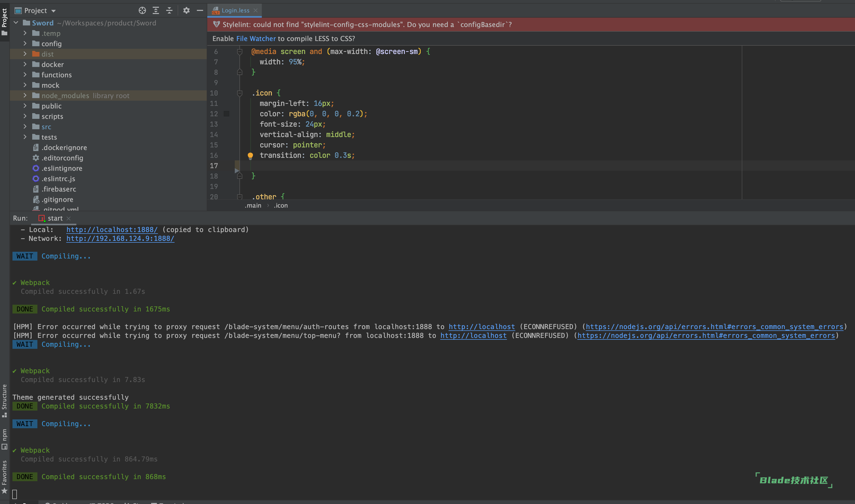Viewport: 855px width, 504px height.
Task: Fold the .icon block on line 10
Action: 239,93
